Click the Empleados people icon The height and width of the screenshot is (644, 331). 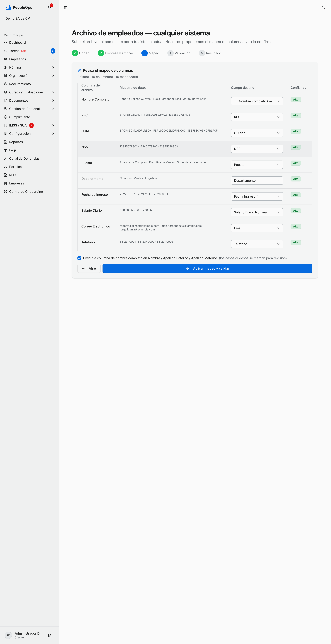tap(6, 59)
